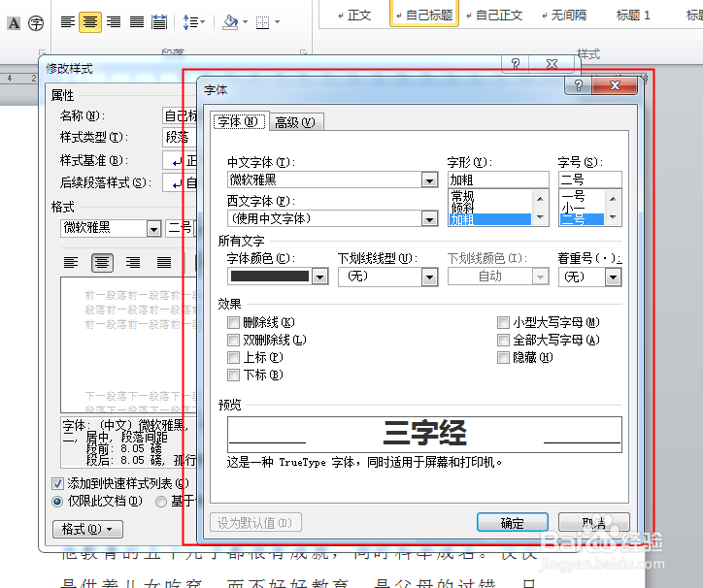Uncheck 添加到快速样式列表 checkbox
This screenshot has height=588, width=703.
coord(57,483)
